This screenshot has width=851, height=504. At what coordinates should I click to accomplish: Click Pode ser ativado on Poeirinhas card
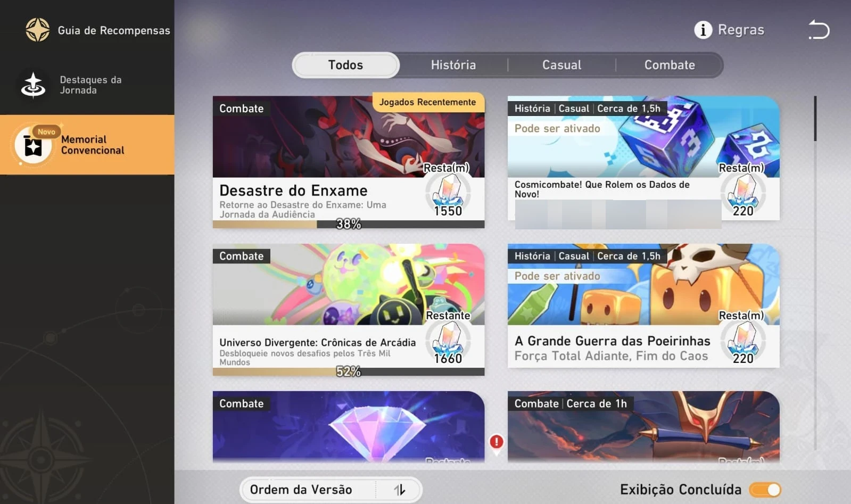(x=557, y=276)
